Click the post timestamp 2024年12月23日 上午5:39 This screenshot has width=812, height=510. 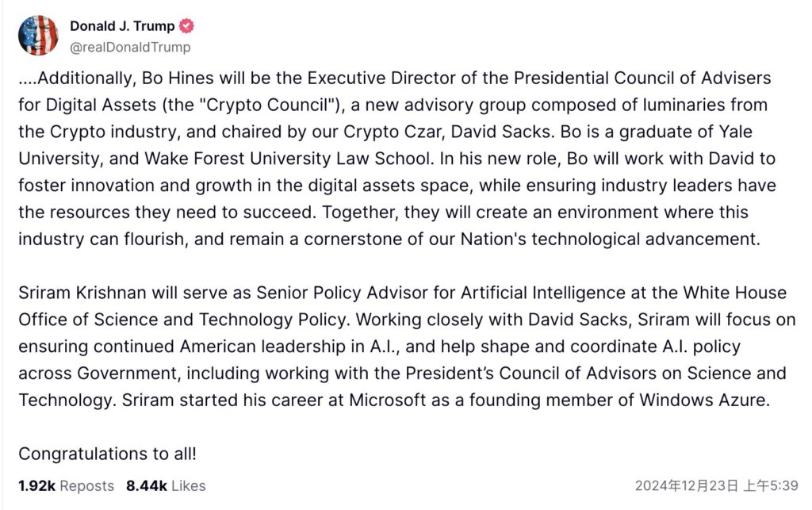(x=716, y=485)
